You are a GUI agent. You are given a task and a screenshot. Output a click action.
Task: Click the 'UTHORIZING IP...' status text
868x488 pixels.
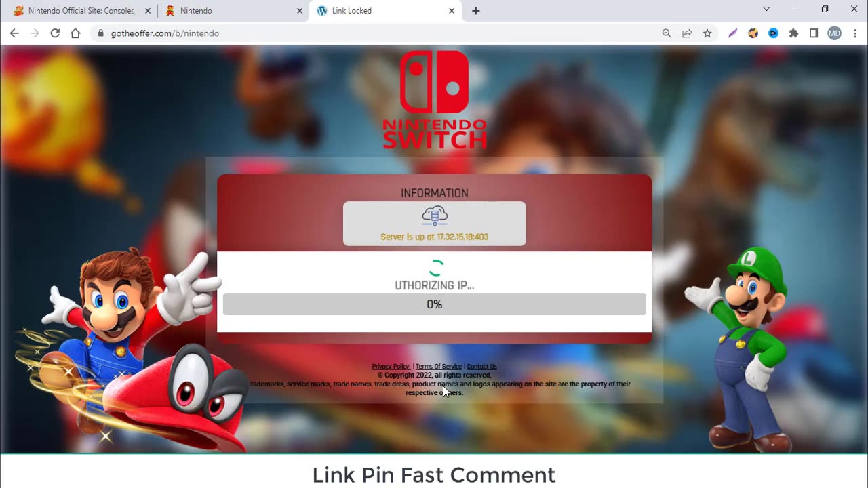pos(435,285)
